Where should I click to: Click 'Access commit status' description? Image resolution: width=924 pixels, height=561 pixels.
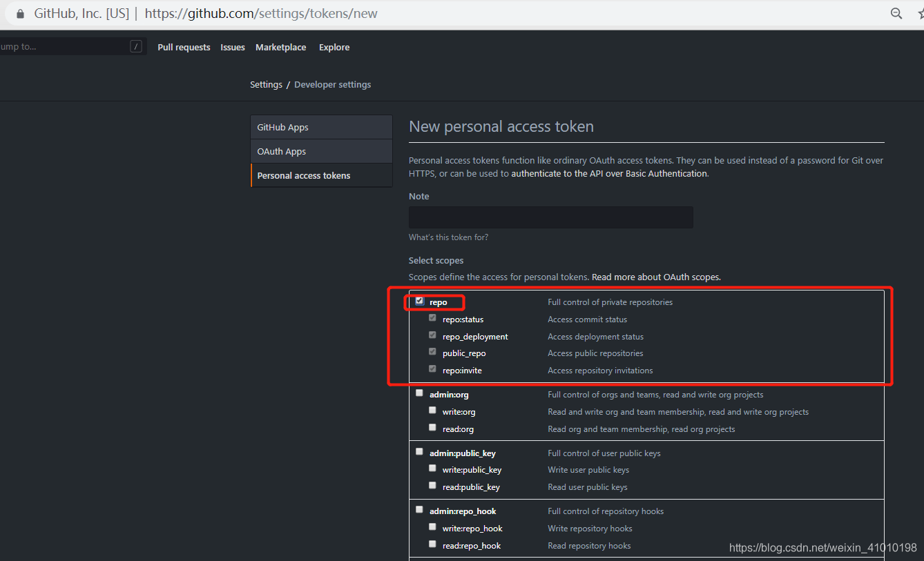587,319
